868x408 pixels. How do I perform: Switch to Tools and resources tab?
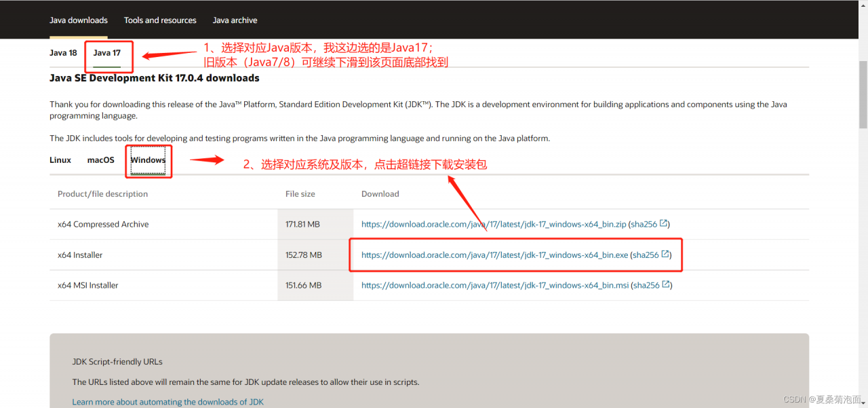point(160,20)
